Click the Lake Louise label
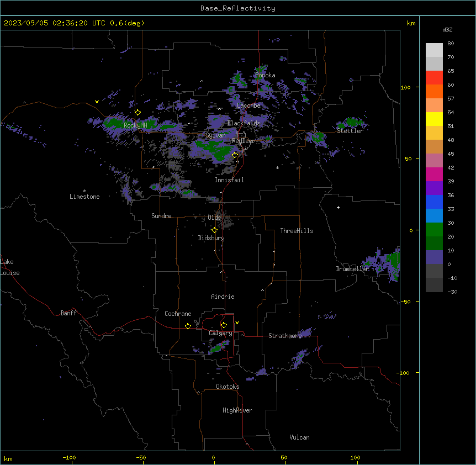The width and height of the screenshot is (476, 465). (x=10, y=267)
